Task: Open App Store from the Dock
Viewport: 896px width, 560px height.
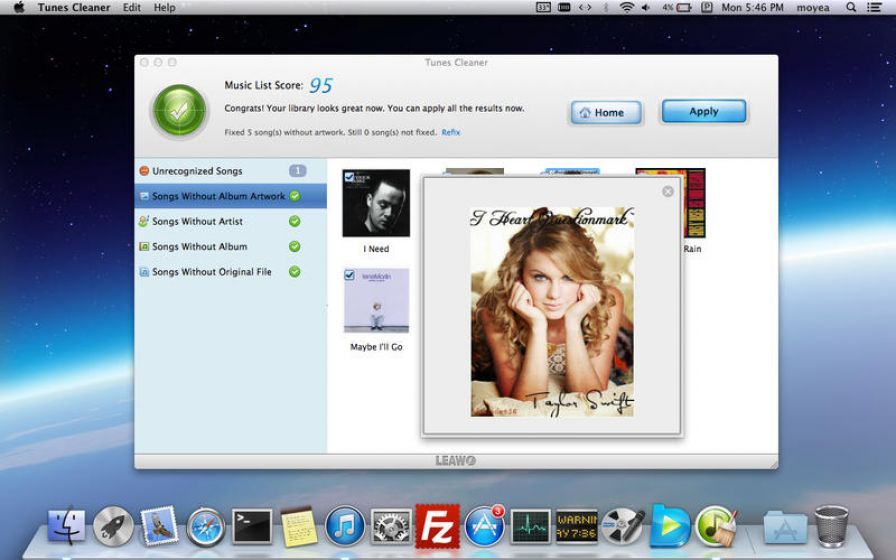Action: pos(484,526)
